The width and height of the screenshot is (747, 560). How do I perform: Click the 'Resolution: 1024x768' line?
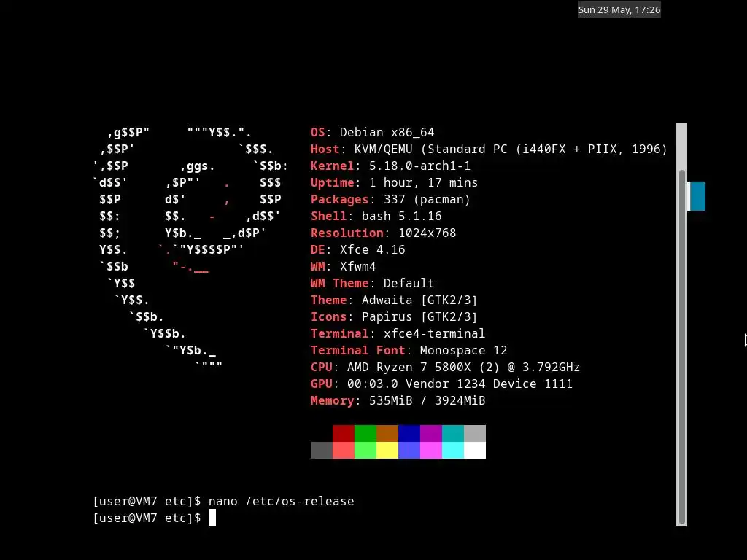384,233
